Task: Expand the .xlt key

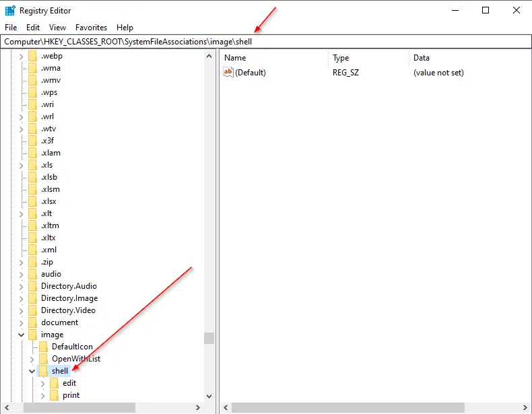Action: pos(21,214)
